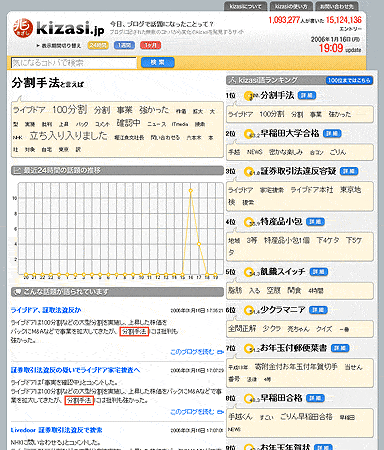Open 詳細 for 早稲田合格
The image size is (384, 450).
pyautogui.click(x=315, y=398)
